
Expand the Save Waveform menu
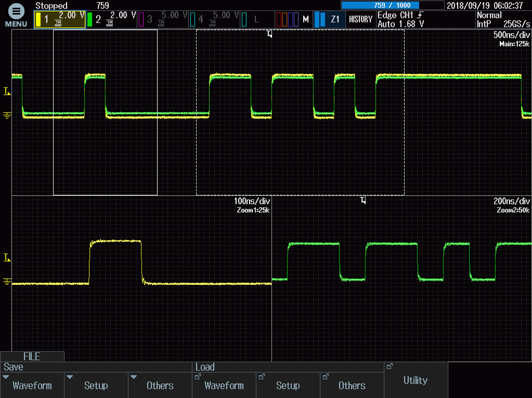[x=32, y=385]
